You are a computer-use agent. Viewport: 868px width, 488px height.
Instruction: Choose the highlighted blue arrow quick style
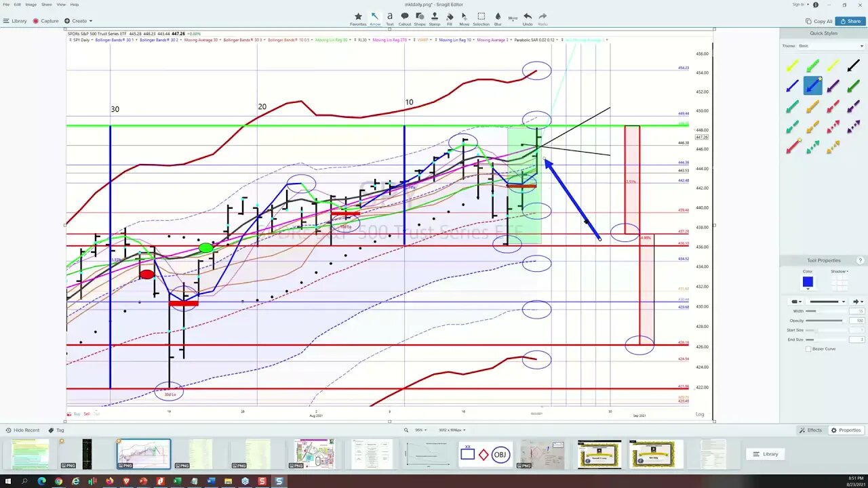pos(812,86)
